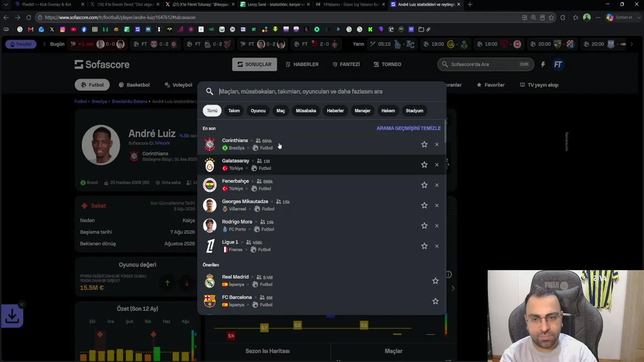This screenshot has height=362, width=644.
Task: Select the Maç filter chip
Action: point(281,111)
